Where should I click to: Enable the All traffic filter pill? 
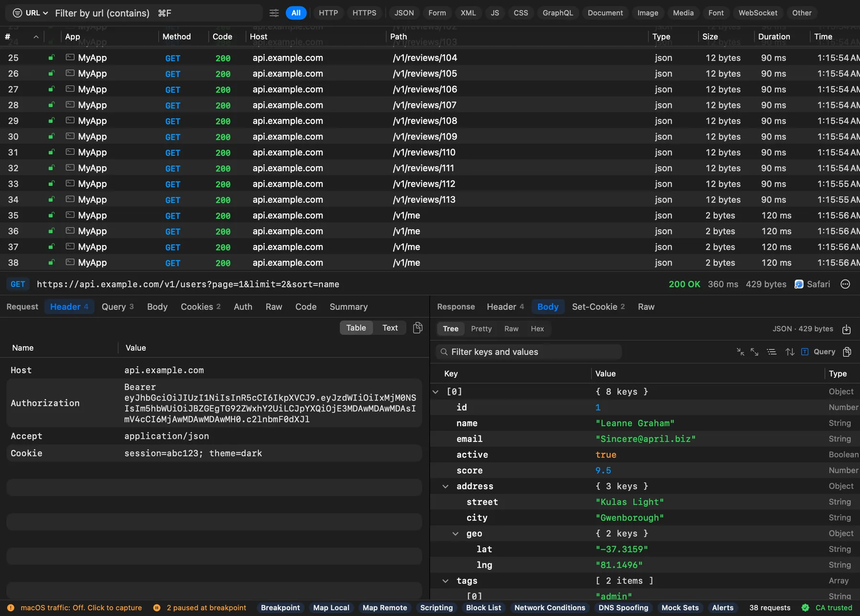click(x=296, y=13)
